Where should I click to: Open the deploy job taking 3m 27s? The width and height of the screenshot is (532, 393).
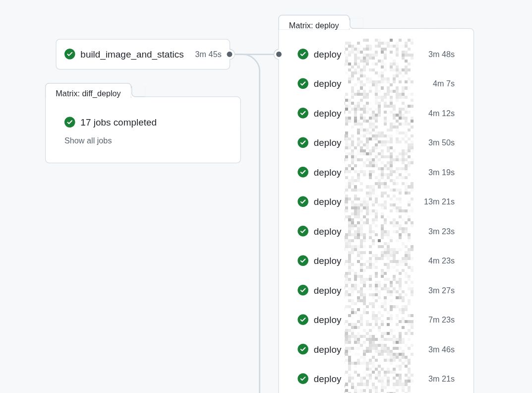tap(327, 290)
